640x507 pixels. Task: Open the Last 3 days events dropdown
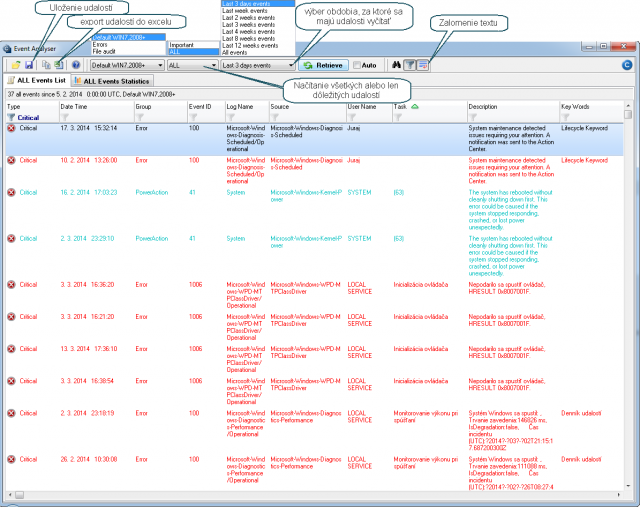[258, 65]
